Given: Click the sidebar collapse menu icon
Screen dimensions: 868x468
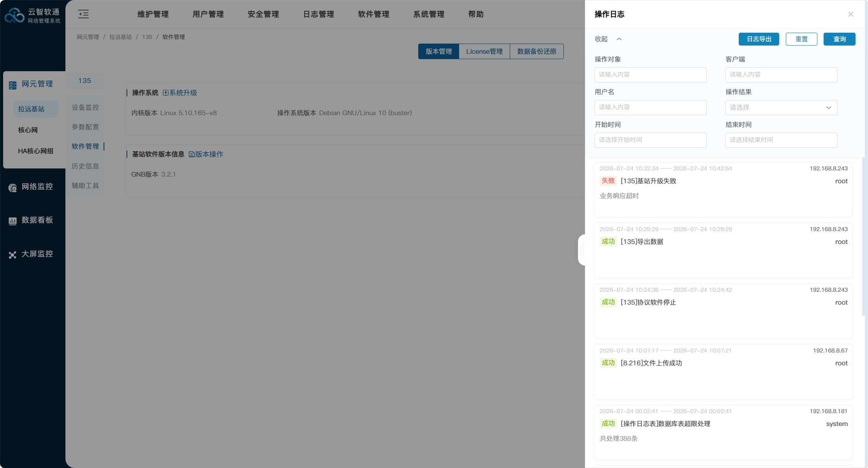Looking at the screenshot, I should [83, 14].
